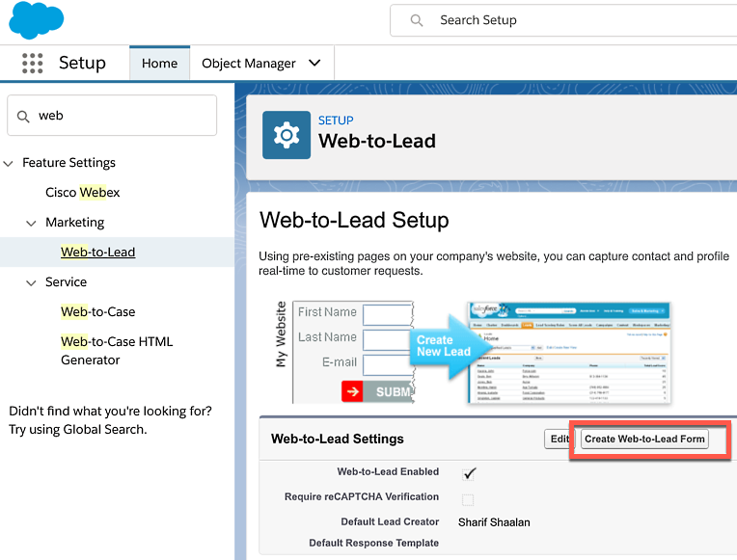Focus the Search Setup field
Image resolution: width=737 pixels, height=560 pixels.
[564, 20]
